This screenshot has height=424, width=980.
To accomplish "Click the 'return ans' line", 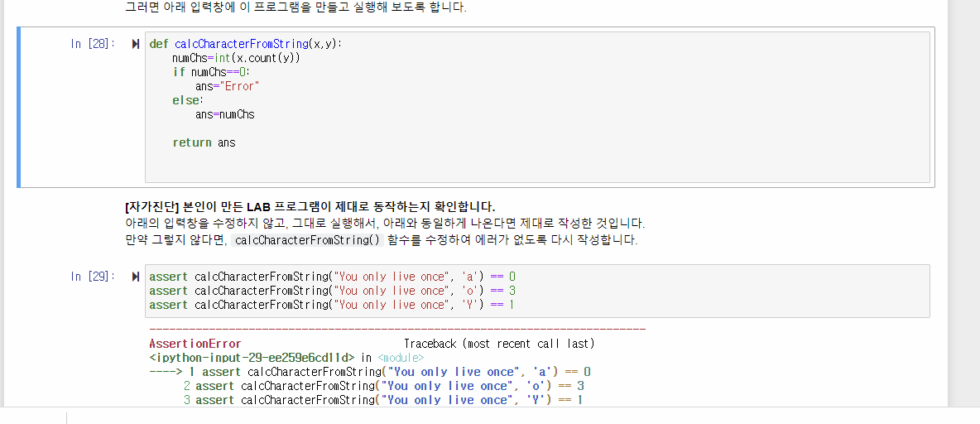I will coord(204,142).
